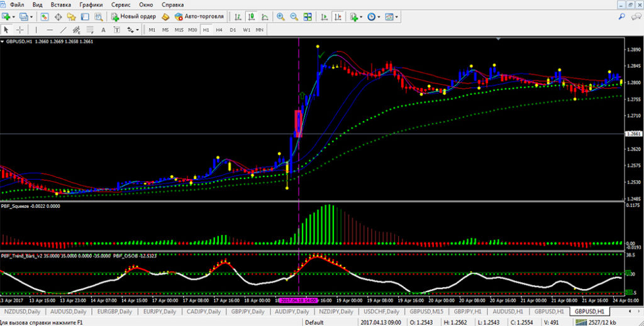
Task: Select the arrow cursor tool
Action: 6,30
